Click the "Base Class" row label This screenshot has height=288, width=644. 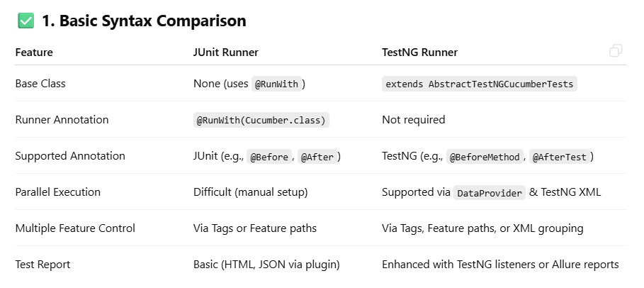40,84
